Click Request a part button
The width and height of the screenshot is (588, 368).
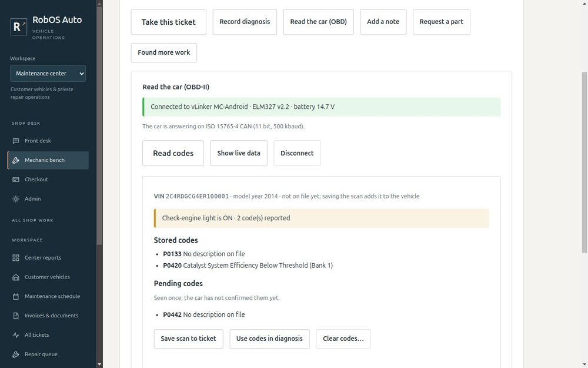coord(442,22)
